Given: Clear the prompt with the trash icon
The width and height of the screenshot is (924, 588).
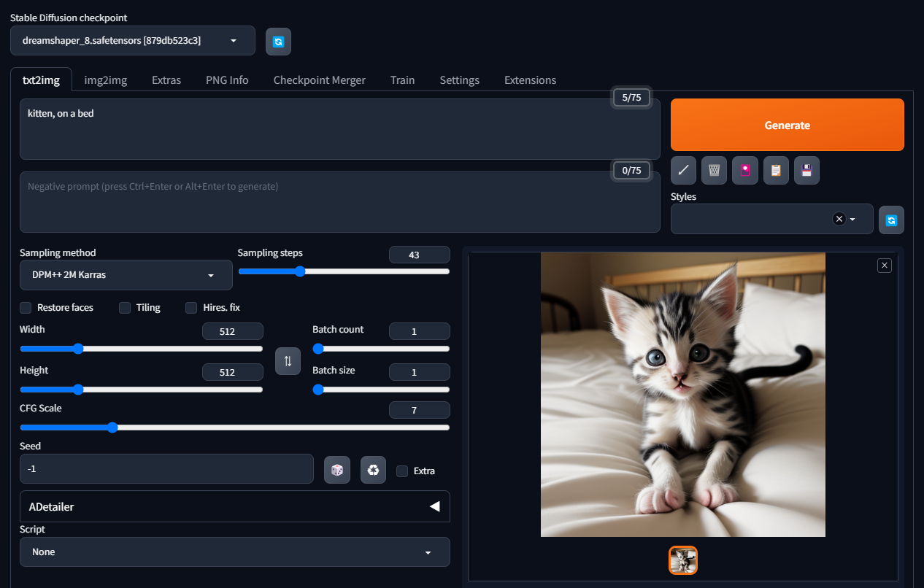Looking at the screenshot, I should [714, 170].
